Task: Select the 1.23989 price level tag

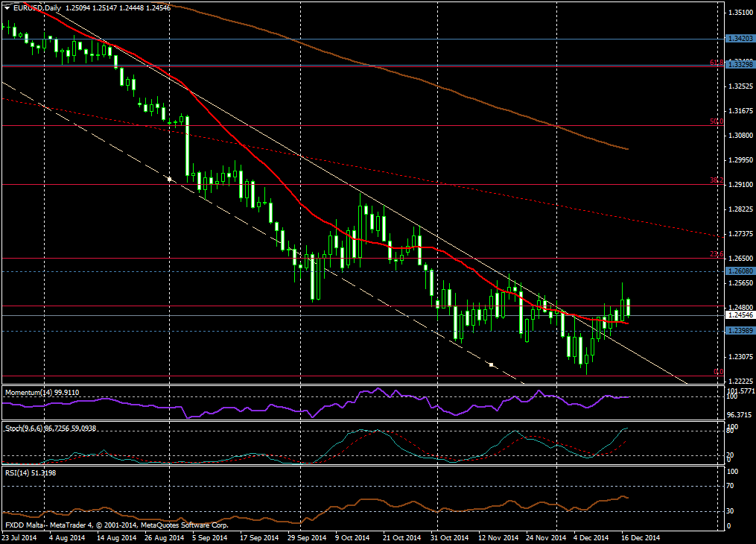Action: pos(740,331)
